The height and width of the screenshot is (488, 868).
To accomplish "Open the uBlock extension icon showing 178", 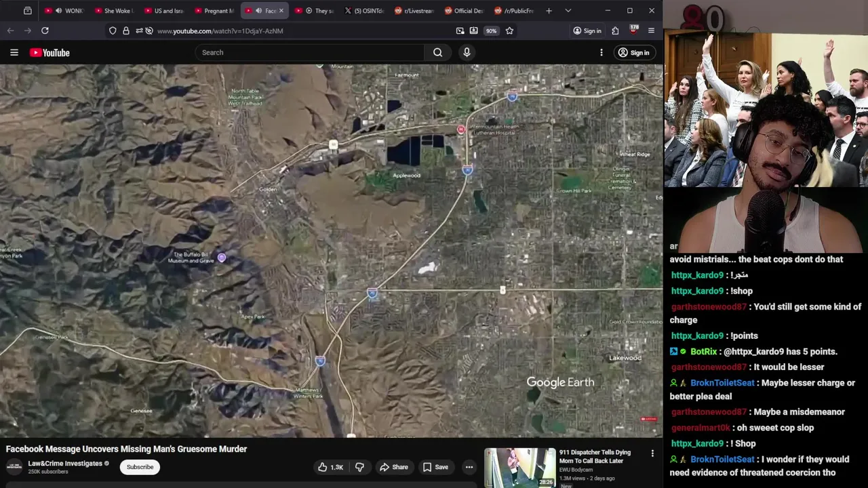I will point(633,30).
